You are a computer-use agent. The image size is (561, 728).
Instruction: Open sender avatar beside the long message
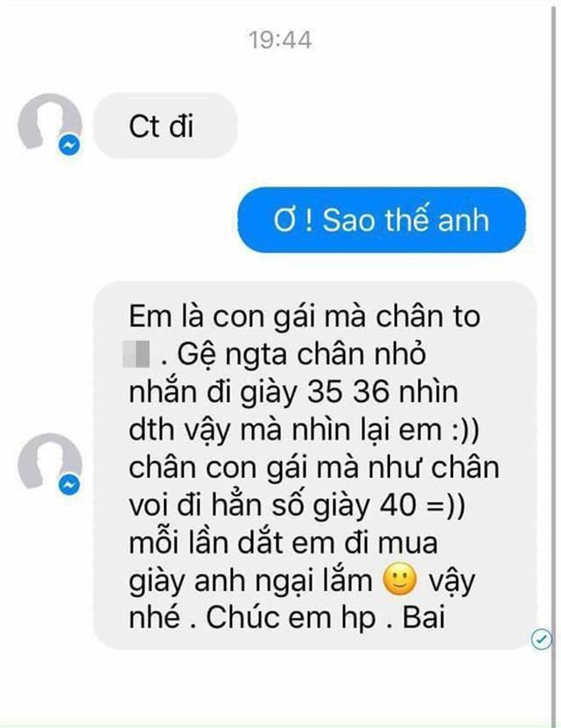50,463
